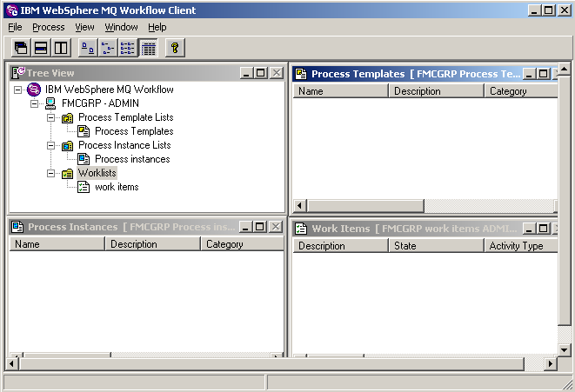Click the Tile Vertically toolbar icon
575x392 pixels.
point(61,48)
